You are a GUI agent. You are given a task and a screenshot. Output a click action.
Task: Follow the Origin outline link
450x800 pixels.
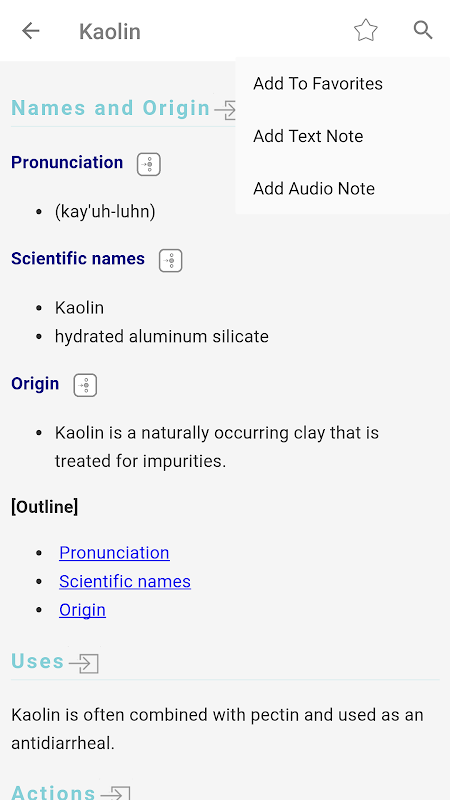pos(82,610)
